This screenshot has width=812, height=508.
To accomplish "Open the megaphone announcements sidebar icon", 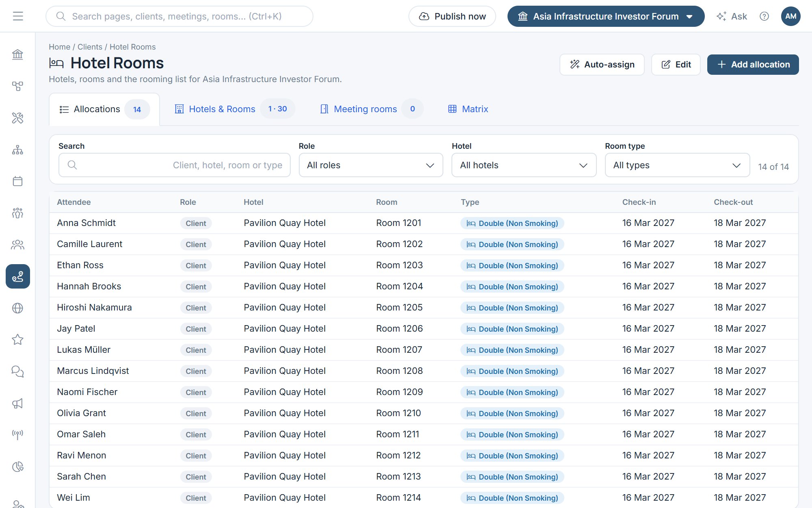I will coord(17,403).
